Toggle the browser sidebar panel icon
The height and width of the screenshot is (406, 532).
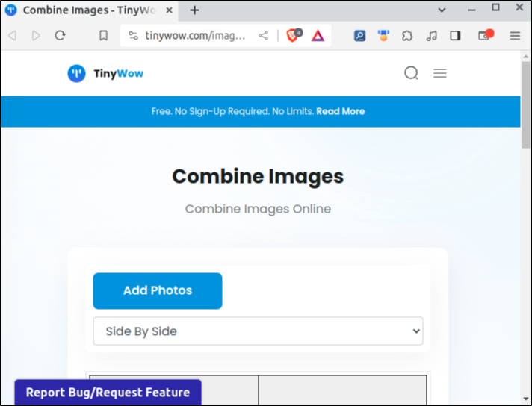click(x=455, y=36)
